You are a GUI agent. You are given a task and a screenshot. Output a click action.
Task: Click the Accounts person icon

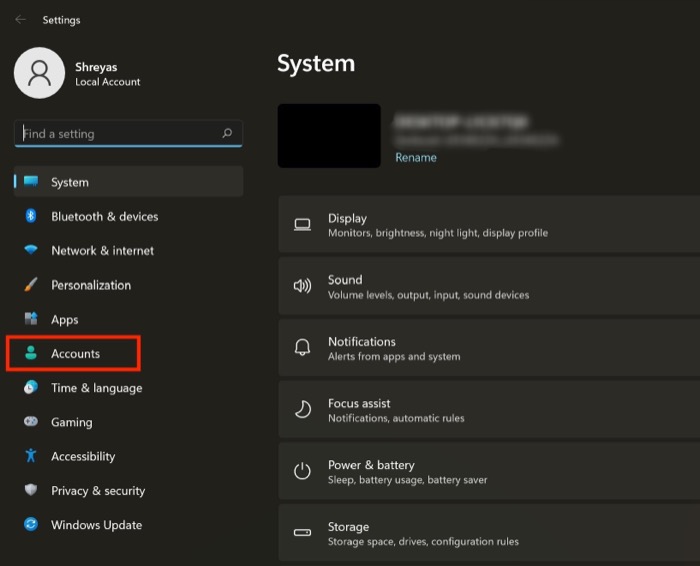pos(31,353)
